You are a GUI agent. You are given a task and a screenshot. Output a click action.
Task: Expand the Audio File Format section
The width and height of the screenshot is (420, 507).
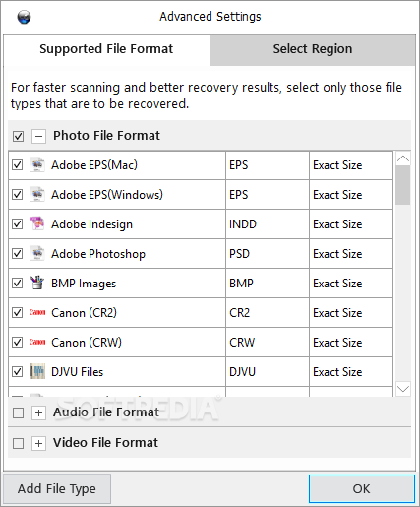pyautogui.click(x=38, y=412)
